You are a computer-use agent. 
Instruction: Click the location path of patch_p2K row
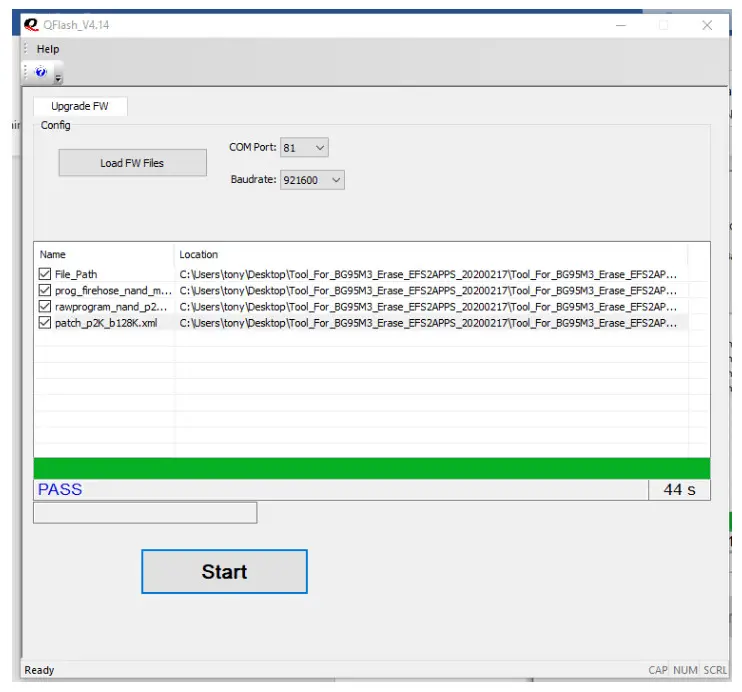click(428, 323)
